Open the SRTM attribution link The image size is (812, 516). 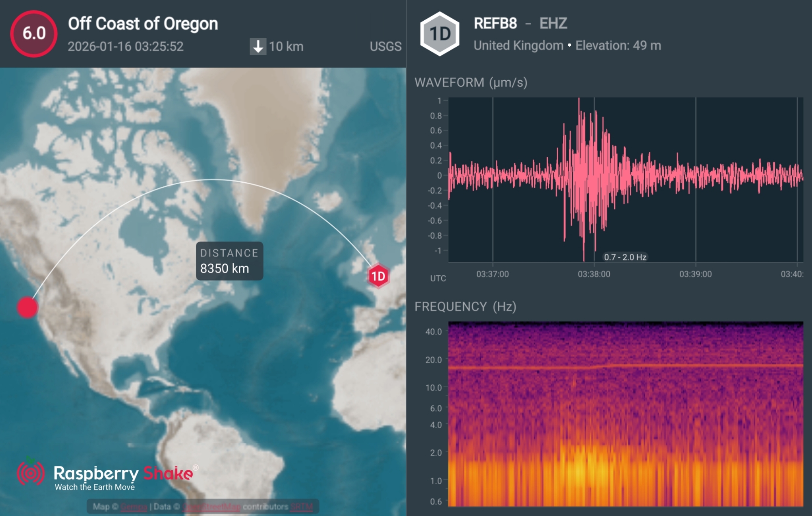[302, 507]
